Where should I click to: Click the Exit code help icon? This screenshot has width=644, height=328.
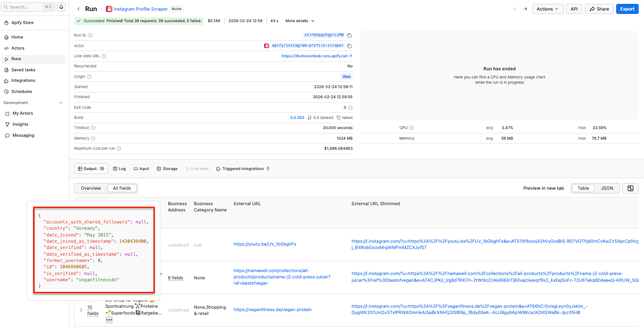click(x=350, y=107)
